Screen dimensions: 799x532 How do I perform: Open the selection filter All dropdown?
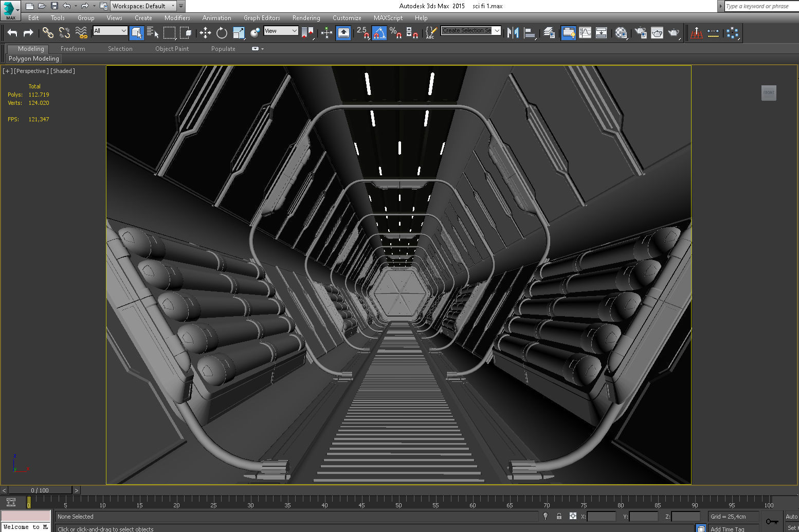point(110,31)
